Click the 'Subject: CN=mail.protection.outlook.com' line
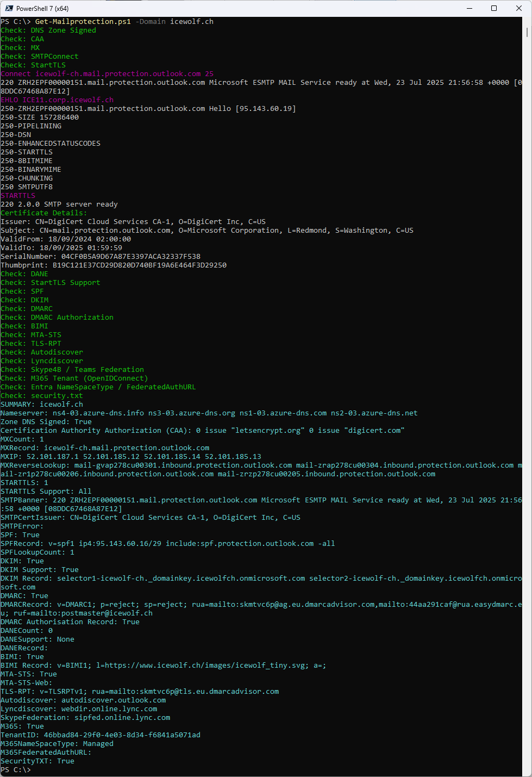Viewport: 532px width, 777px height. click(207, 231)
